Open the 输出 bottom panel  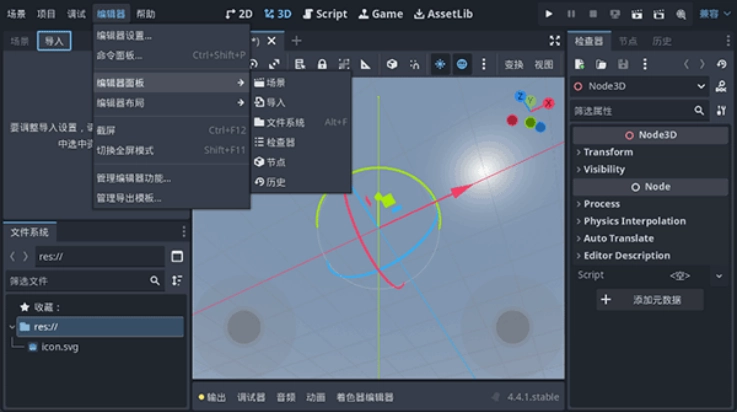pyautogui.click(x=212, y=397)
